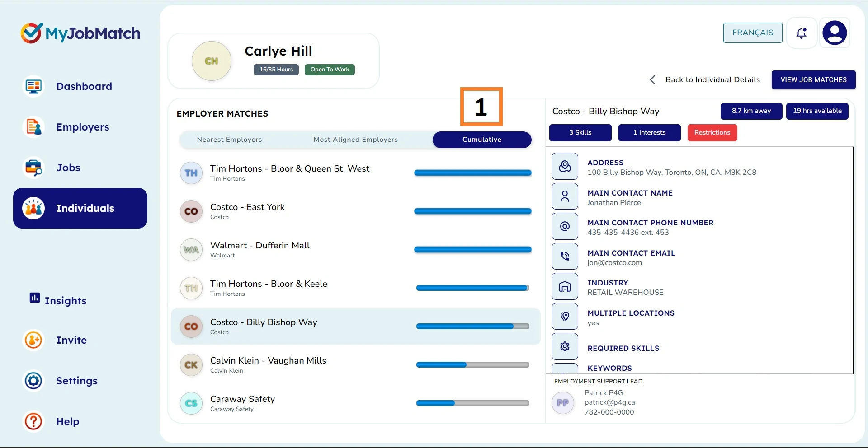This screenshot has height=448, width=868.
Task: Click the CS Caraway Safety avatar
Action: [x=191, y=403]
